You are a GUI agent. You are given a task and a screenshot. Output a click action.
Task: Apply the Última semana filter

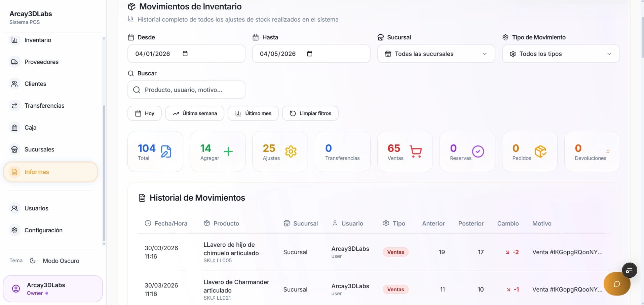195,113
